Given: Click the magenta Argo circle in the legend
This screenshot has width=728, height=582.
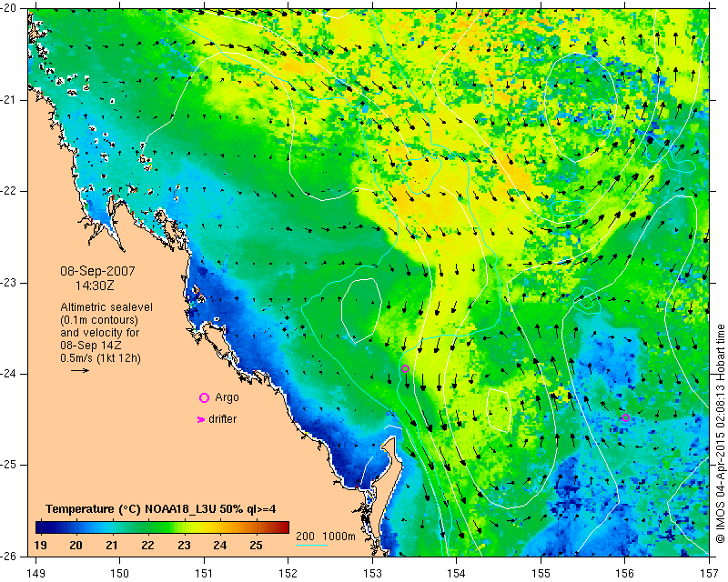Looking at the screenshot, I should [204, 397].
